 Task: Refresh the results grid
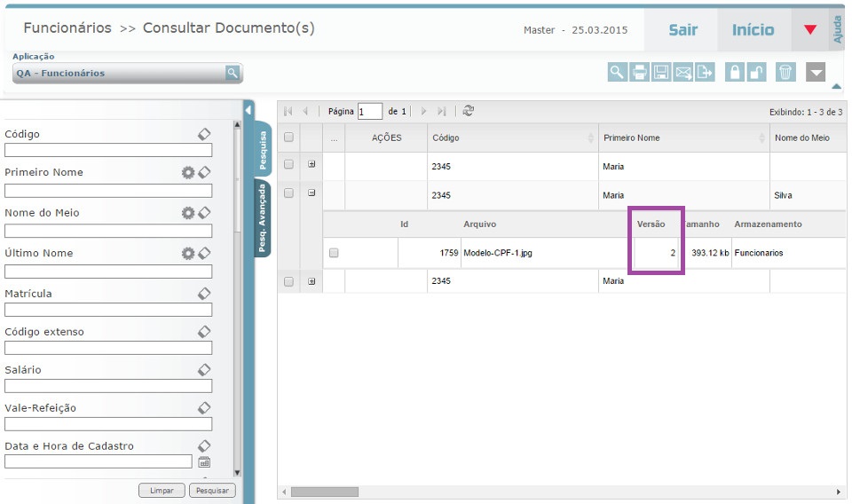pos(469,111)
